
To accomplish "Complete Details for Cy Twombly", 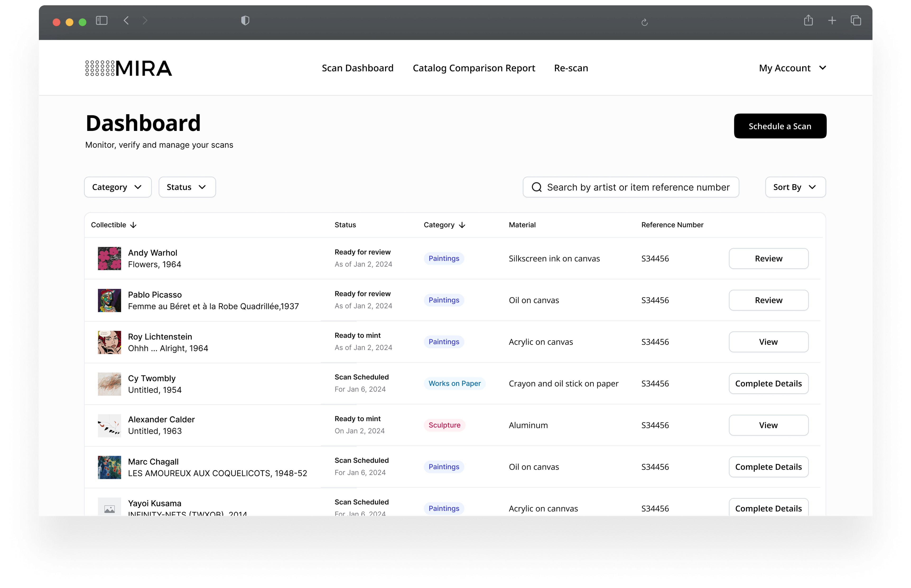I will point(768,383).
